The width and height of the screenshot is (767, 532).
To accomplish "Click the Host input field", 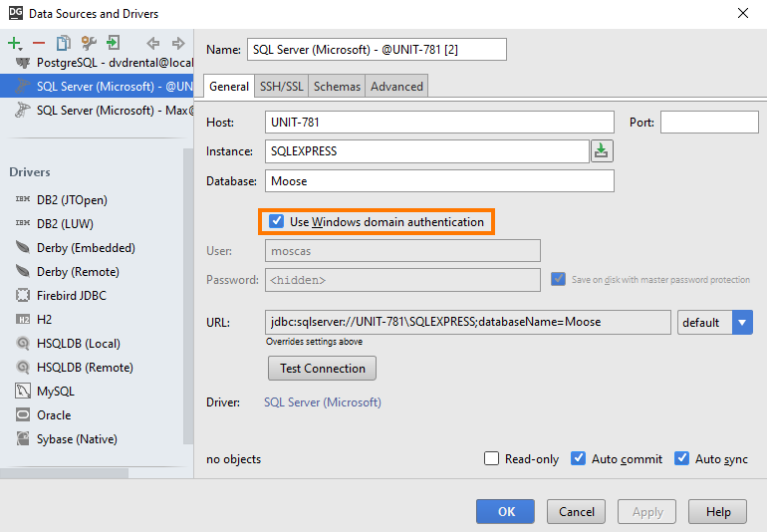I will (x=439, y=122).
